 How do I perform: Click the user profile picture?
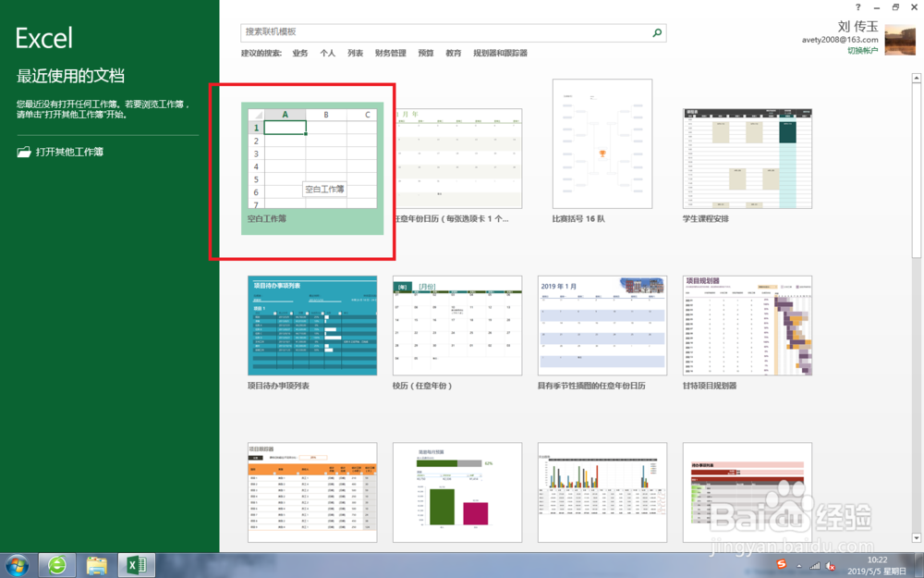[900, 40]
